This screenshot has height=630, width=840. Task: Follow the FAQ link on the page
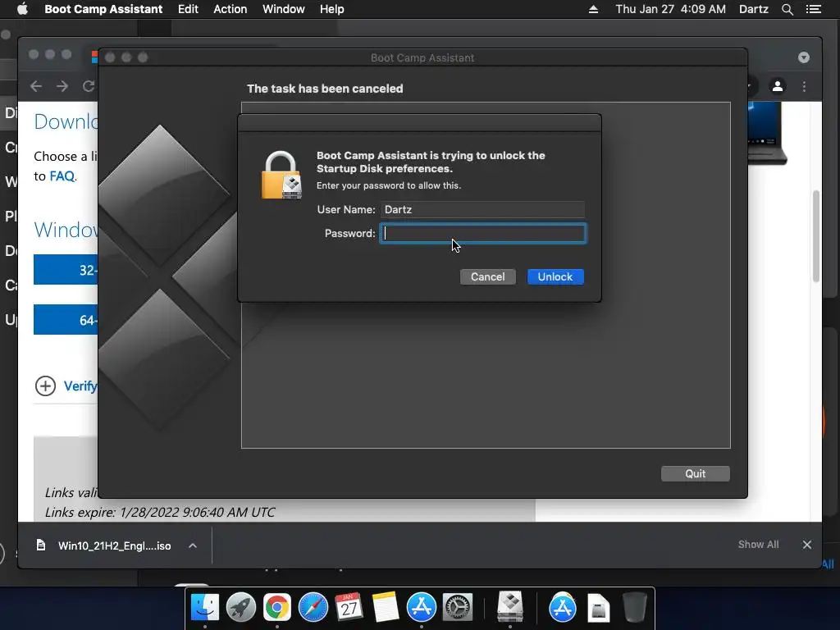pyautogui.click(x=62, y=176)
